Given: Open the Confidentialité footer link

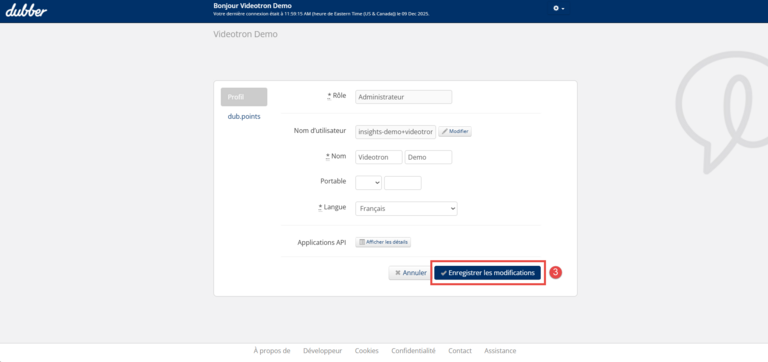Looking at the screenshot, I should [413, 351].
